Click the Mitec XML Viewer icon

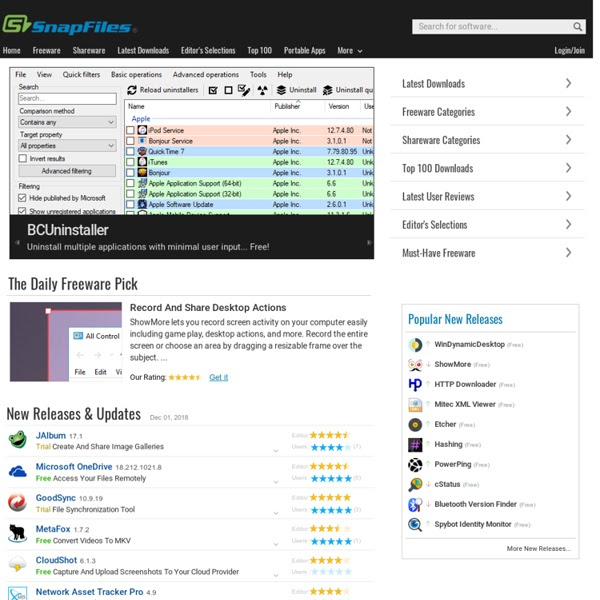point(415,405)
